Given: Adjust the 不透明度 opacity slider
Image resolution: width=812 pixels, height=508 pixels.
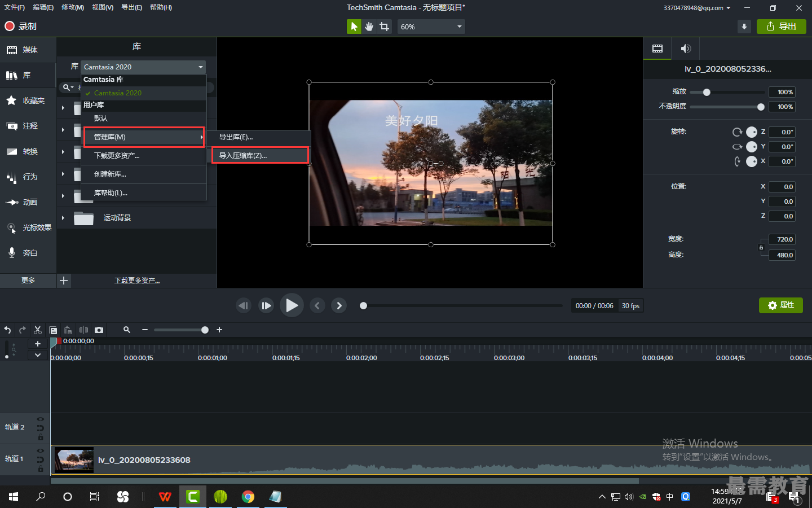Looking at the screenshot, I should point(761,107).
